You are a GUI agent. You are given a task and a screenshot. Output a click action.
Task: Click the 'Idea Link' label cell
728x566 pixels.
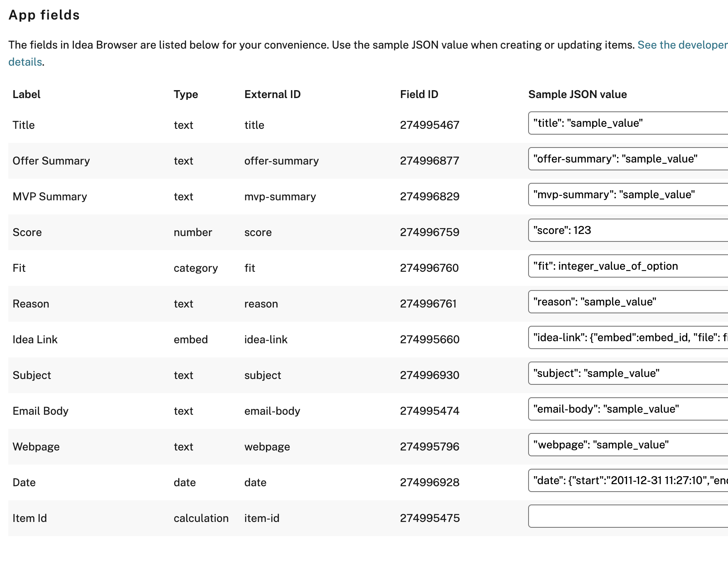pyautogui.click(x=35, y=340)
